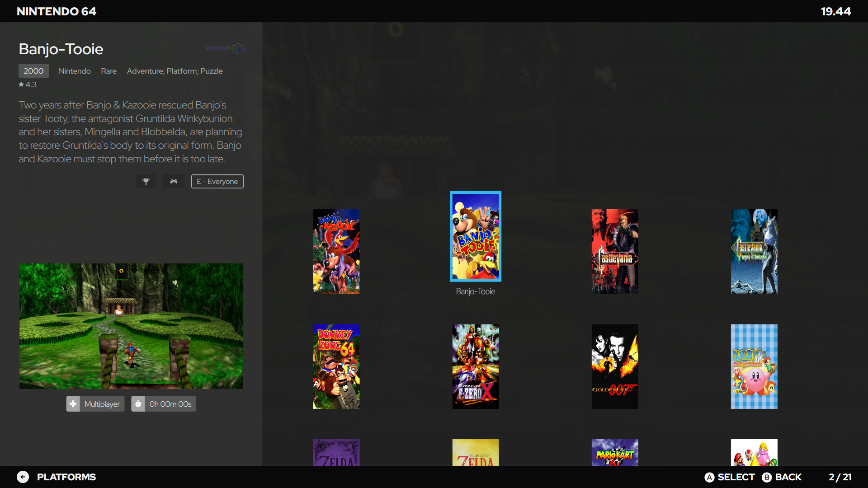Click the Nintendo 64 platform logo
This screenshot has width=868, height=488.
tap(225, 48)
